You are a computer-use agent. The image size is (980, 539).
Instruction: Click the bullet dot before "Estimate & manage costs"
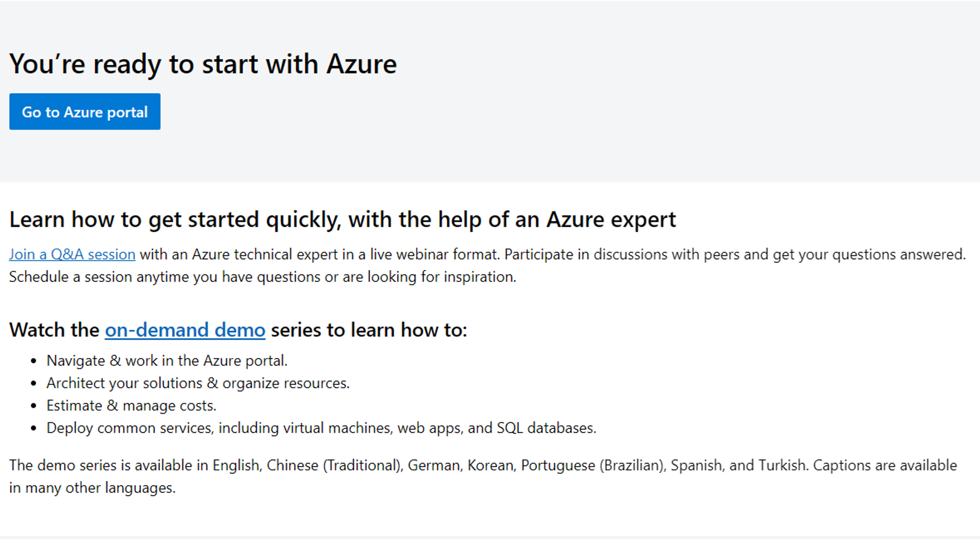[x=33, y=406]
